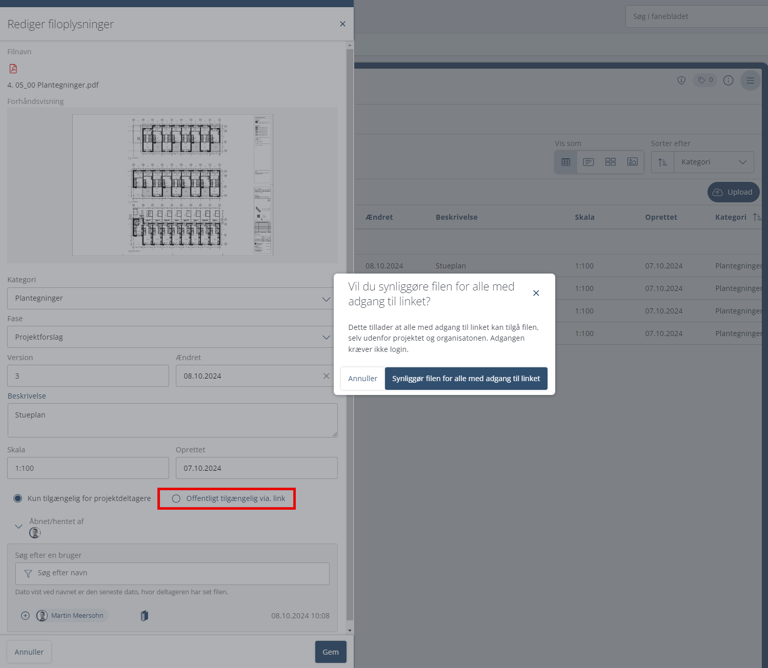The height and width of the screenshot is (668, 768).
Task: Open the Fase dropdown showing Projektforslag
Action: click(x=172, y=337)
